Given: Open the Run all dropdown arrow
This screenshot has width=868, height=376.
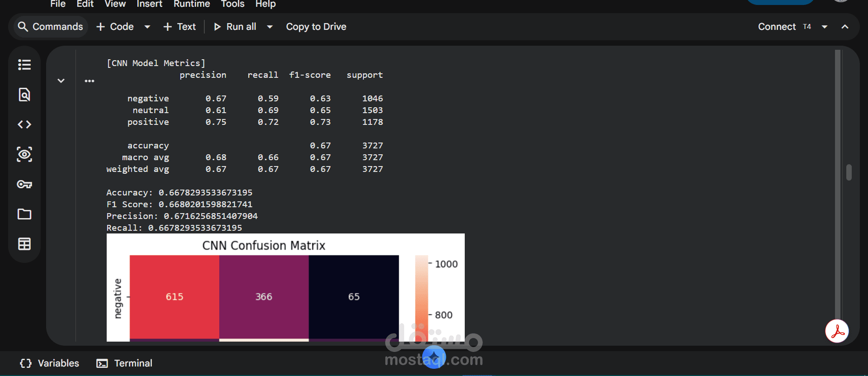Looking at the screenshot, I should click(x=270, y=27).
